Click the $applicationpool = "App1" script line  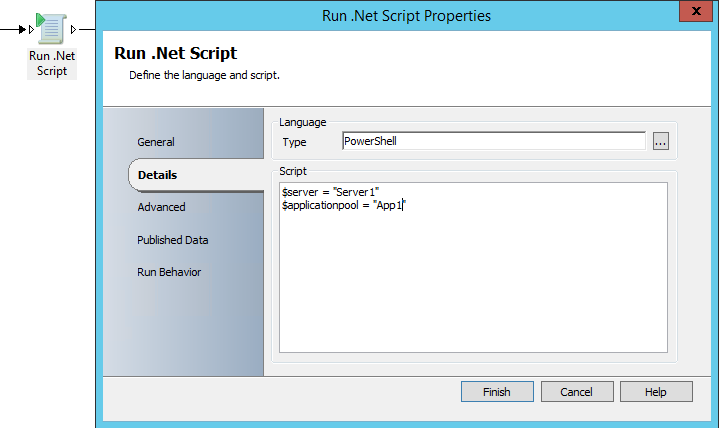tap(344, 205)
